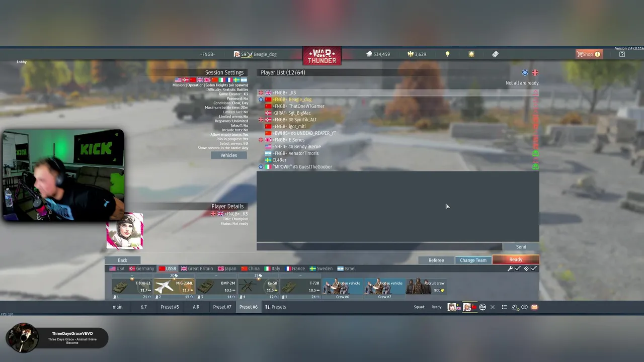Open the Presets dropdown
644x362 pixels.
point(276,307)
